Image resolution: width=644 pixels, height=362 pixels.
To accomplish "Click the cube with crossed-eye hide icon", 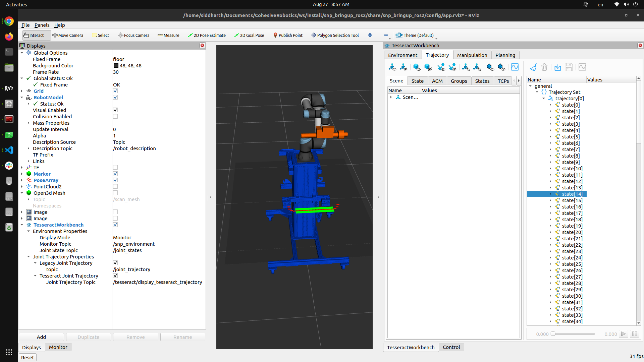I will tap(428, 67).
